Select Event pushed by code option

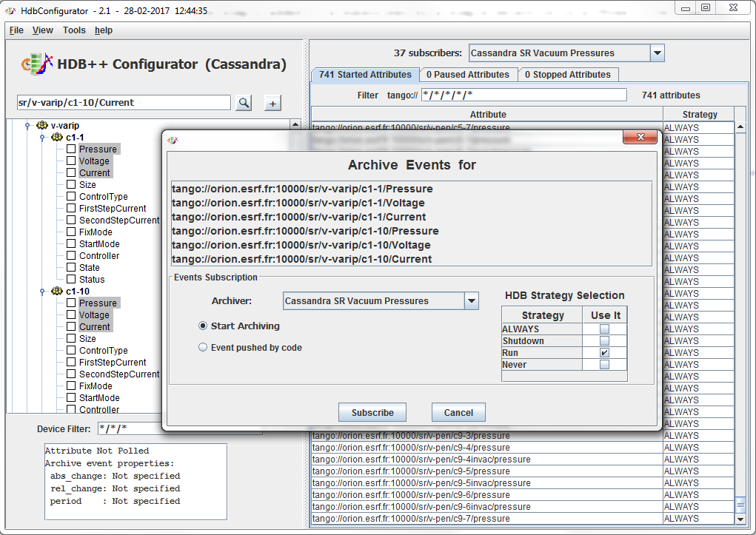[203, 347]
